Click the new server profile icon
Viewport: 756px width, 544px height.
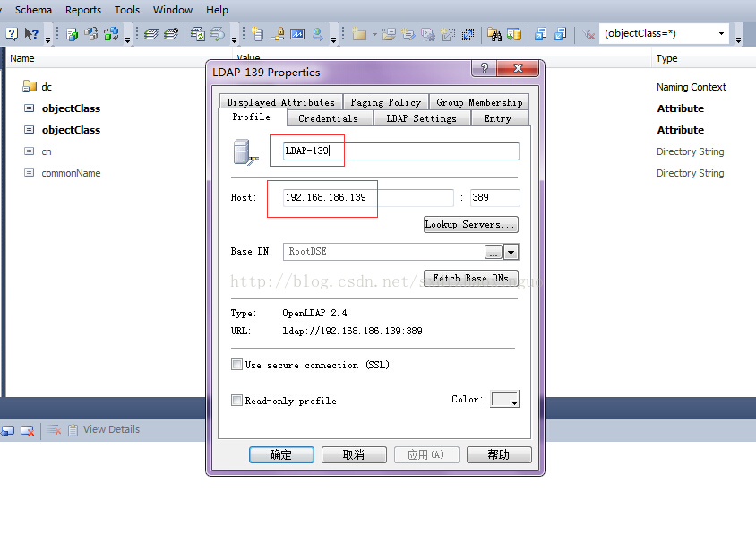(x=257, y=34)
